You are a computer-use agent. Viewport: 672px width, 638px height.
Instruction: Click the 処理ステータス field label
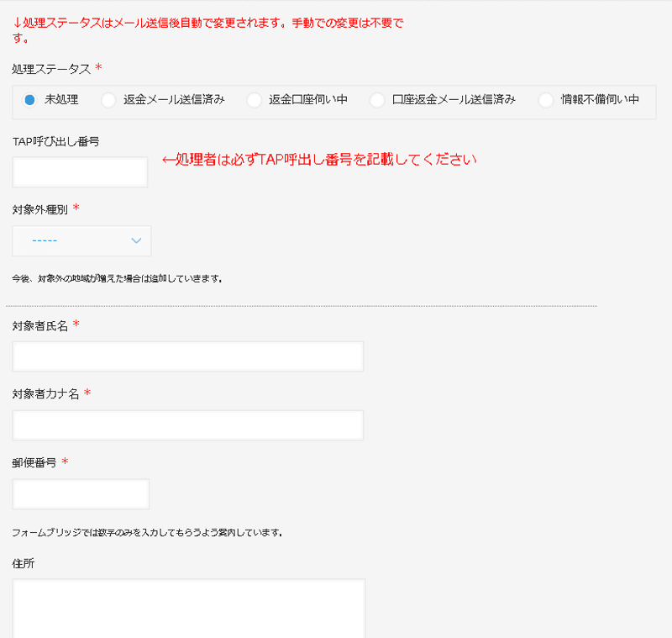point(51,68)
